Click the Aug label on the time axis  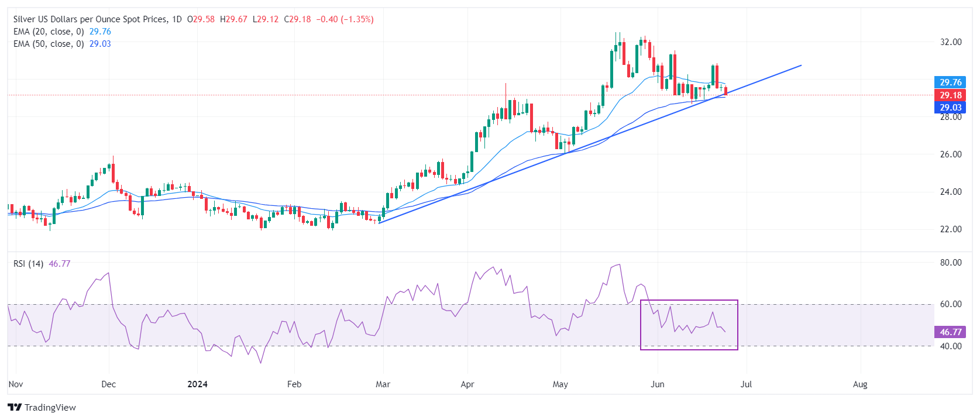pyautogui.click(x=859, y=384)
